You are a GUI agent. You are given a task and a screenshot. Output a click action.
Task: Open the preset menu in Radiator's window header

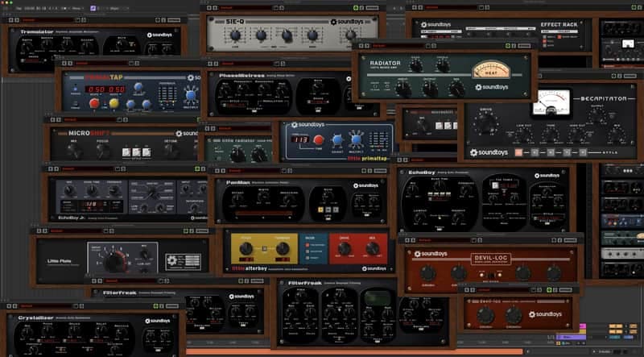(396, 46)
